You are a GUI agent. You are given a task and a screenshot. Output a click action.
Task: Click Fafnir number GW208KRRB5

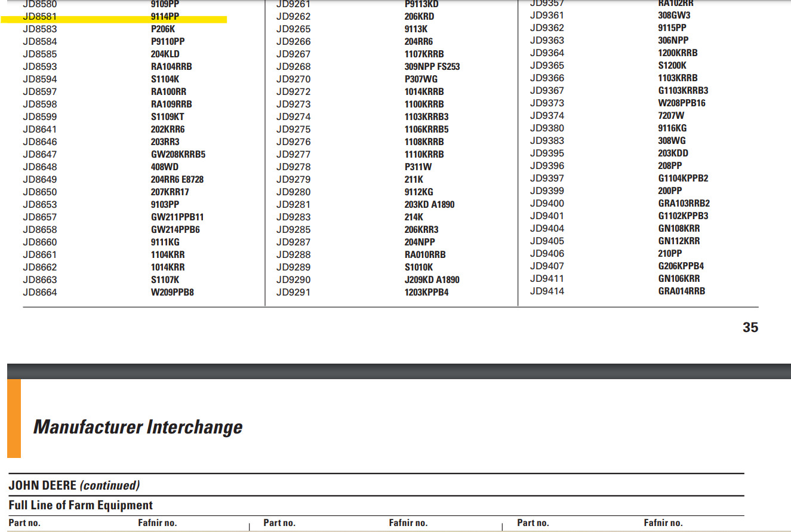[x=178, y=155]
